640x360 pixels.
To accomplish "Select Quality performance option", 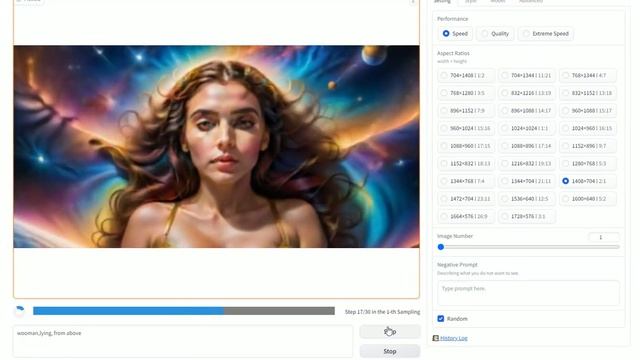I will point(495,33).
